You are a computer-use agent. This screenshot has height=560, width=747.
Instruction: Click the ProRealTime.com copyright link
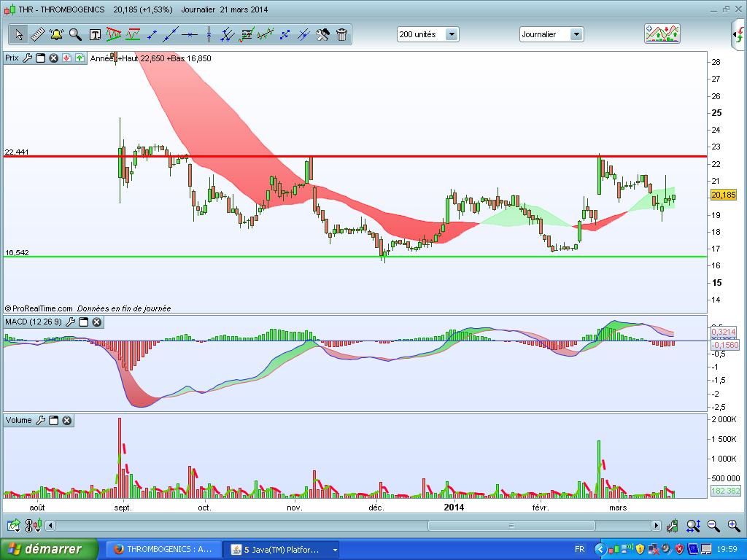39,308
